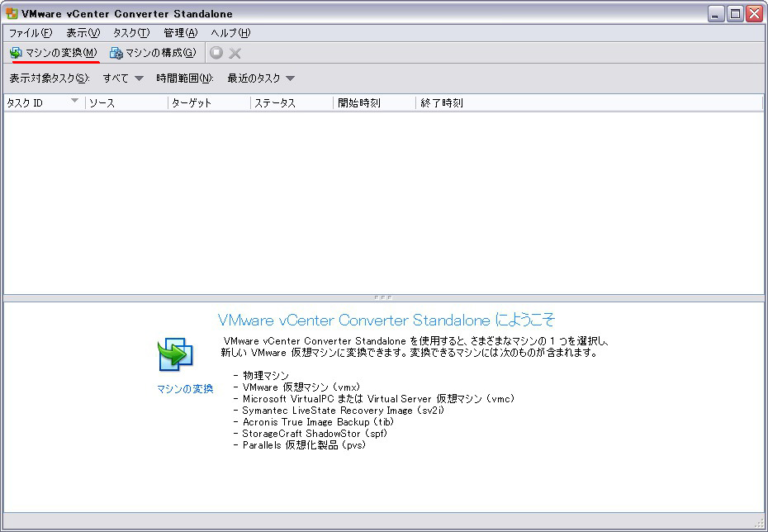The width and height of the screenshot is (768, 532).
Task: Click the マシンの変換 toolbar button
Action: (x=54, y=53)
